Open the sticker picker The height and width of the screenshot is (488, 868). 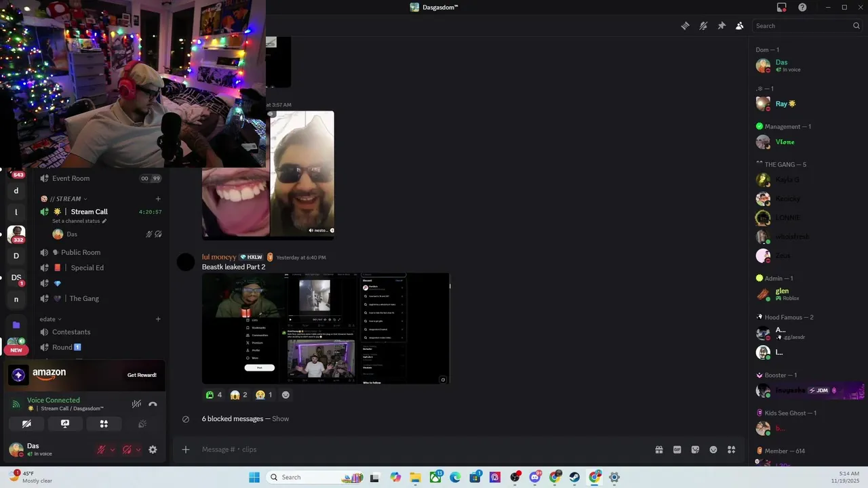coord(695,449)
